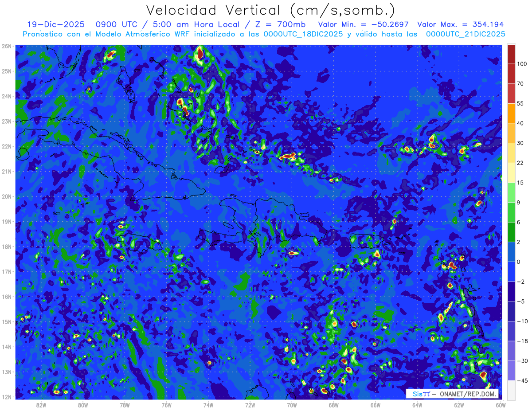Click the '23N' latitude label
This screenshot has height=411, width=532.
(x=7, y=121)
